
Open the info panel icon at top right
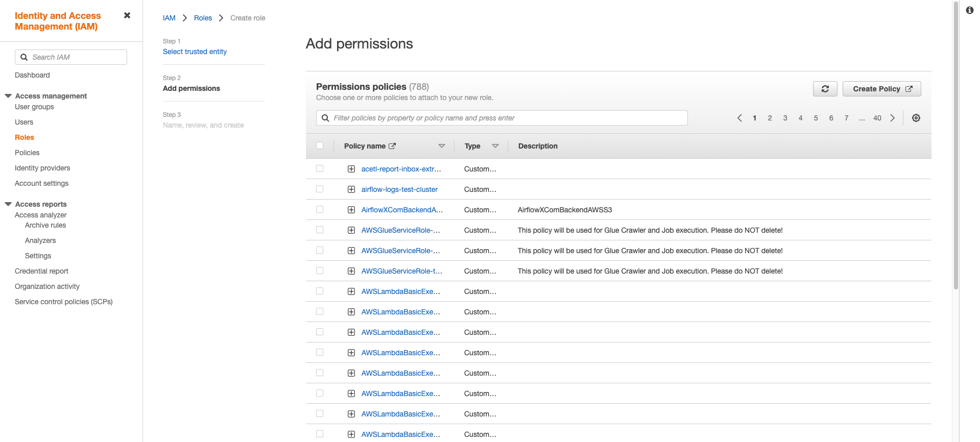(969, 10)
